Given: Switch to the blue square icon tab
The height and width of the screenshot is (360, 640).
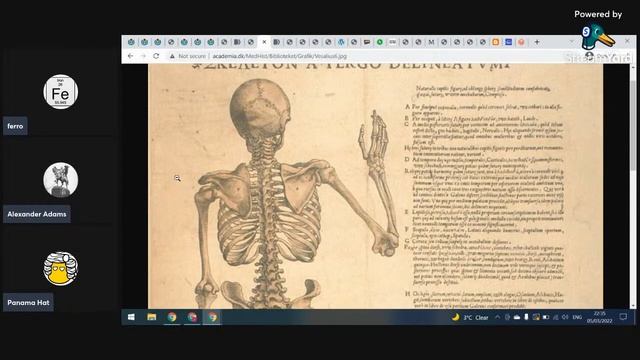Looking at the screenshot, I should (509, 42).
